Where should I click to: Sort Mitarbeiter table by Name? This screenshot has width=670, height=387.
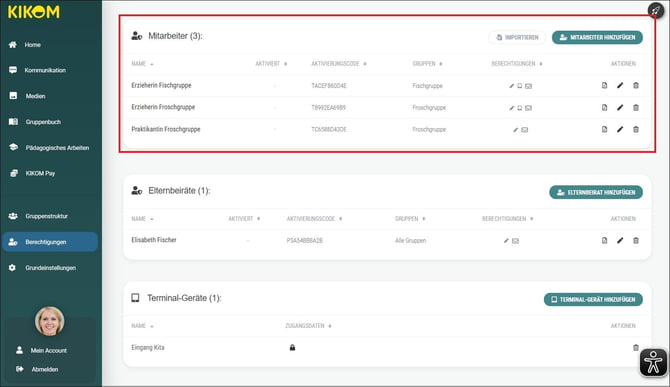(x=142, y=64)
